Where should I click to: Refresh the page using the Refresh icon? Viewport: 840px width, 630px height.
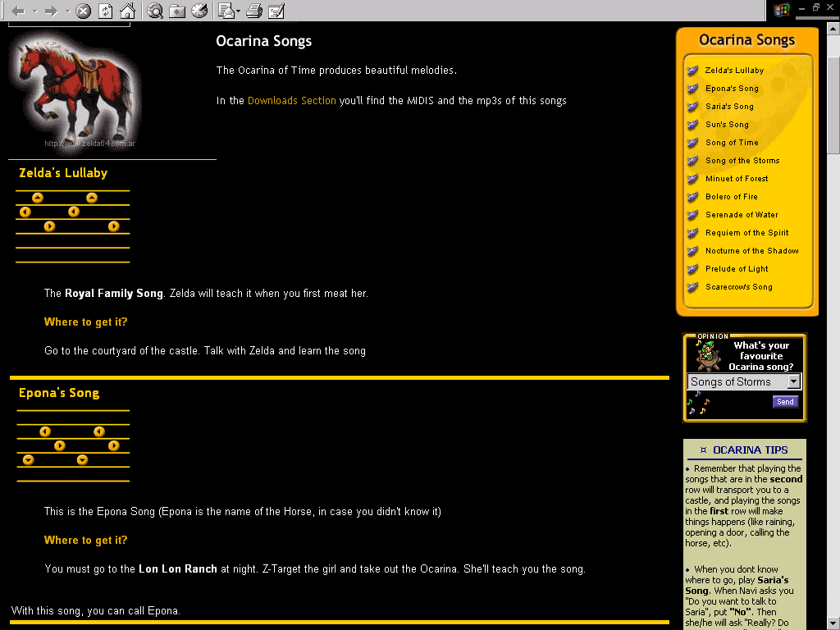[105, 11]
